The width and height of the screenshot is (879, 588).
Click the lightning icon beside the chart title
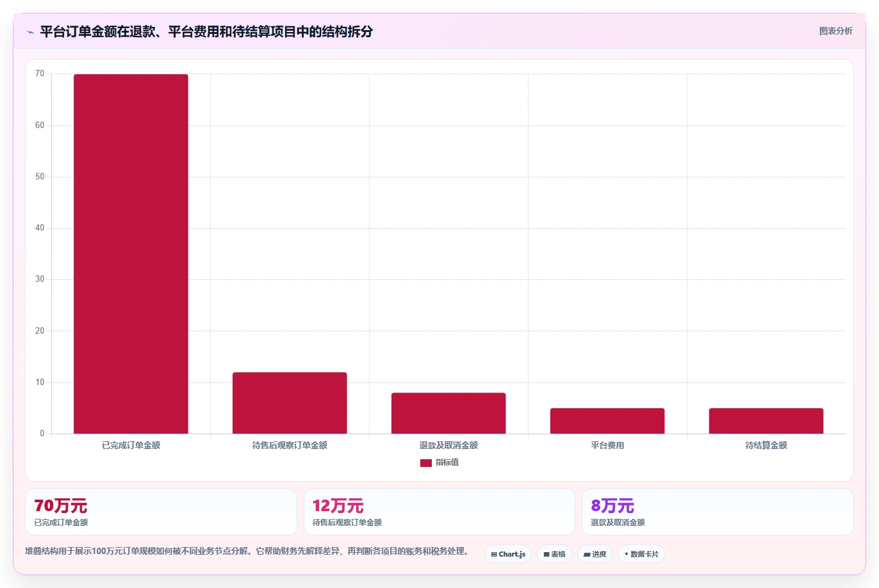click(30, 32)
